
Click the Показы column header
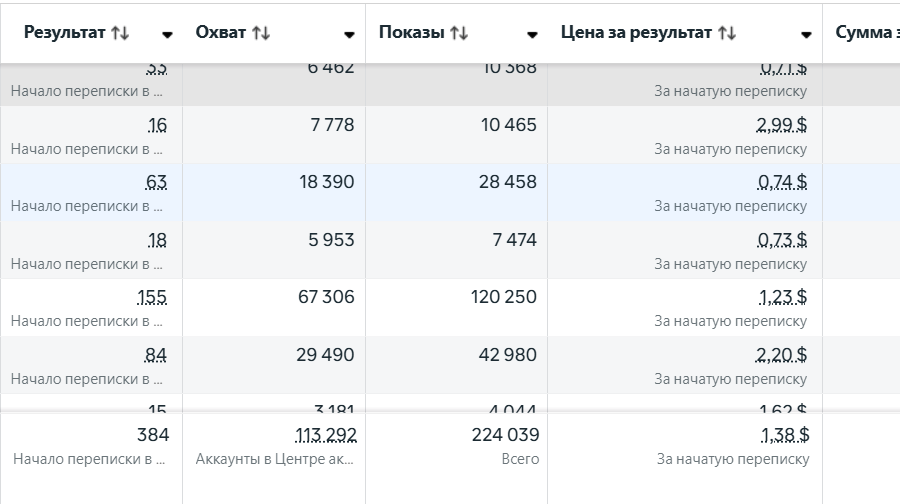[412, 32]
